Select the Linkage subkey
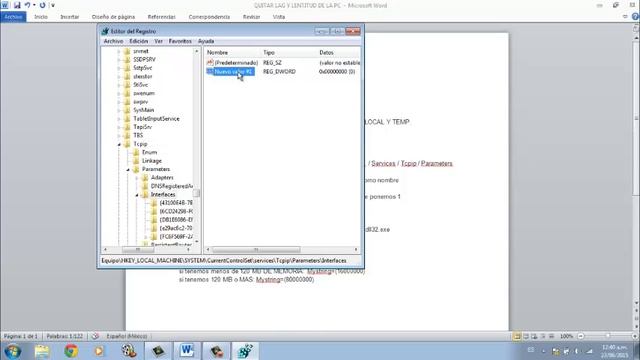Viewport: 640px width, 360px height. pyautogui.click(x=152, y=161)
